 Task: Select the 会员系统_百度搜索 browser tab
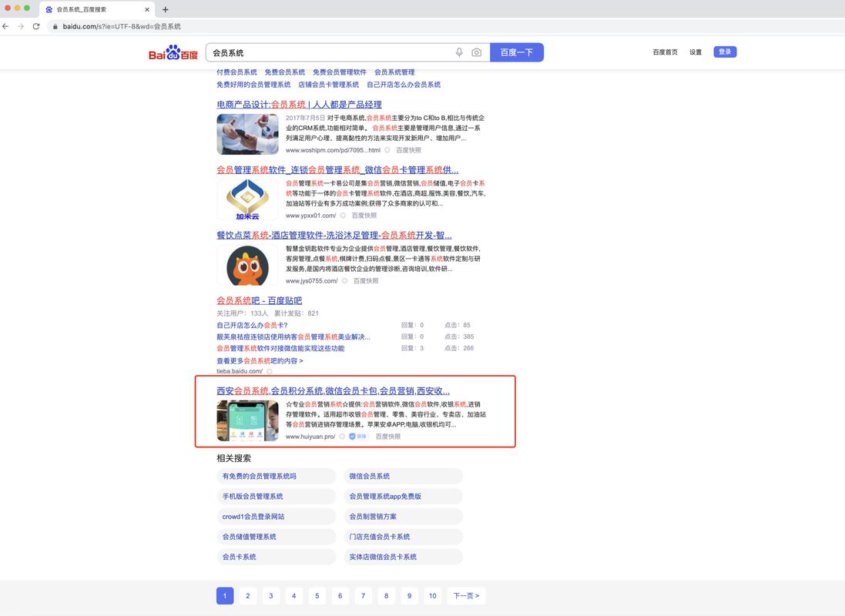tap(97, 9)
